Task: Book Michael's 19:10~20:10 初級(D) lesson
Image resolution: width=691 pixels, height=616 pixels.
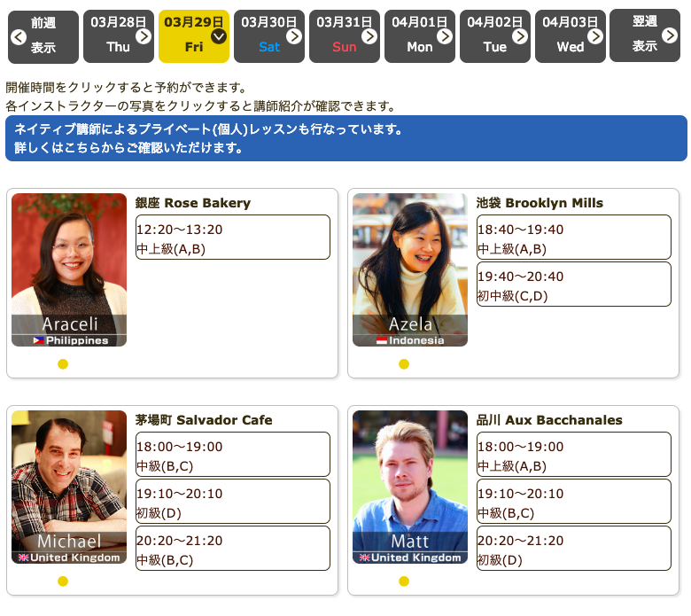Action: coord(232,502)
